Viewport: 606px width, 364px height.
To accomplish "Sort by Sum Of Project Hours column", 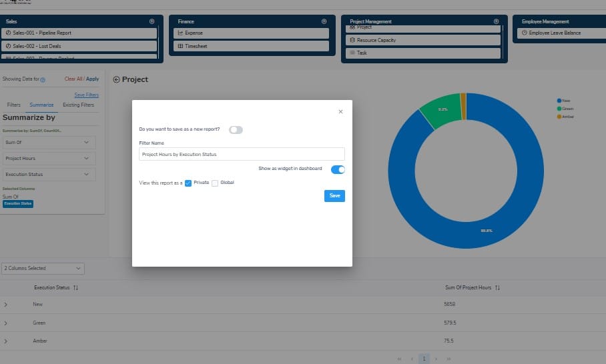I will [x=497, y=287].
